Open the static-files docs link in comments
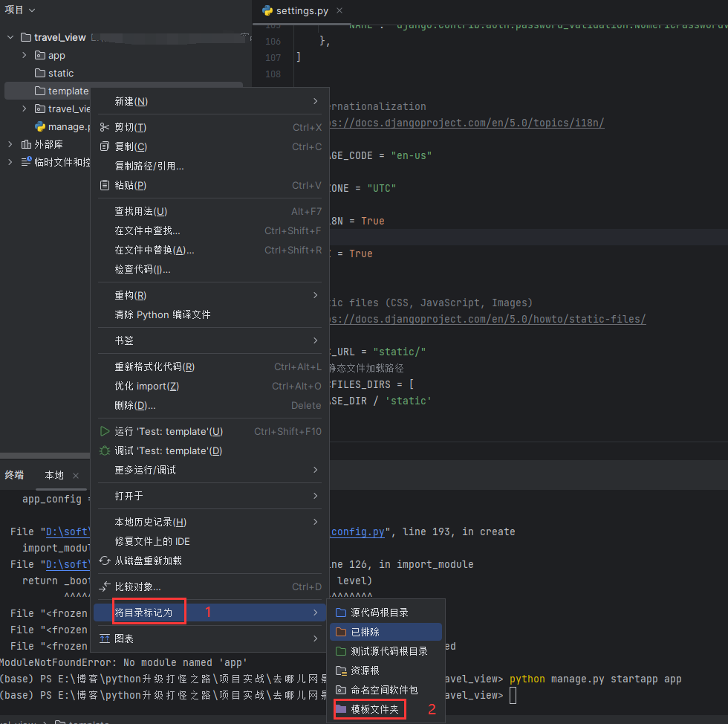 coord(487,319)
